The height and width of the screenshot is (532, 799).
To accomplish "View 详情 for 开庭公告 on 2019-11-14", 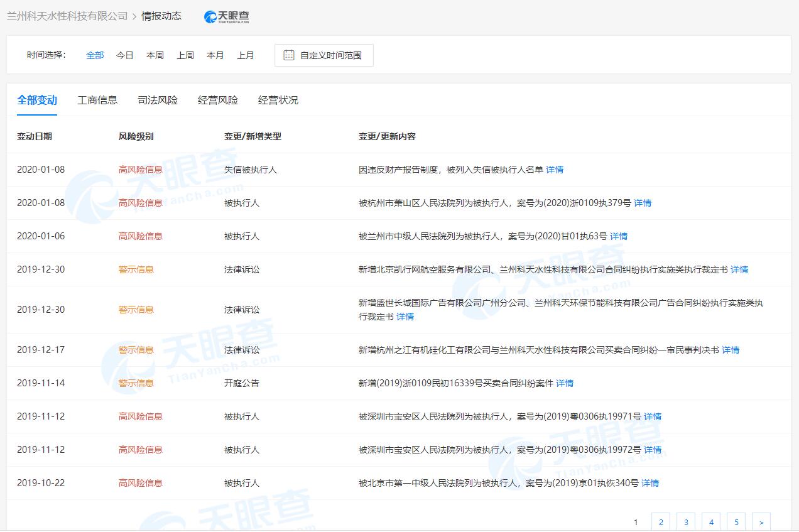I will click(x=565, y=383).
